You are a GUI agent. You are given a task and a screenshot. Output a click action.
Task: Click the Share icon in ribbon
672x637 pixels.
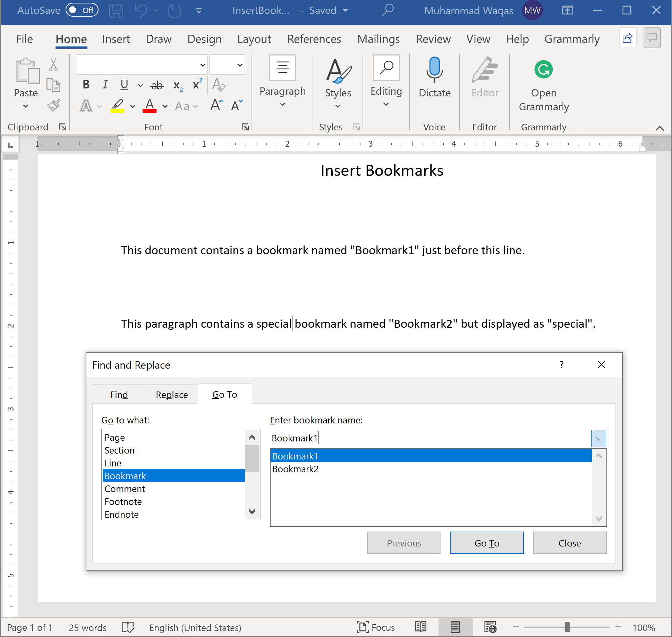tap(627, 38)
